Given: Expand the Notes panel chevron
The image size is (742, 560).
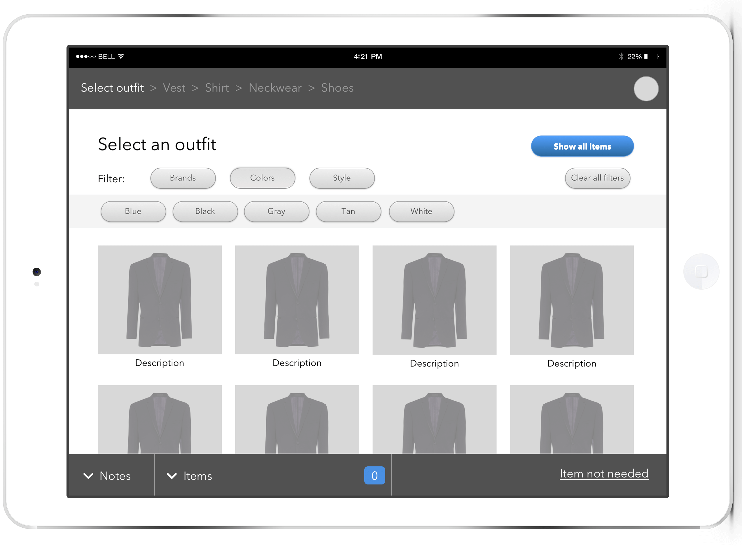Looking at the screenshot, I should (x=88, y=476).
